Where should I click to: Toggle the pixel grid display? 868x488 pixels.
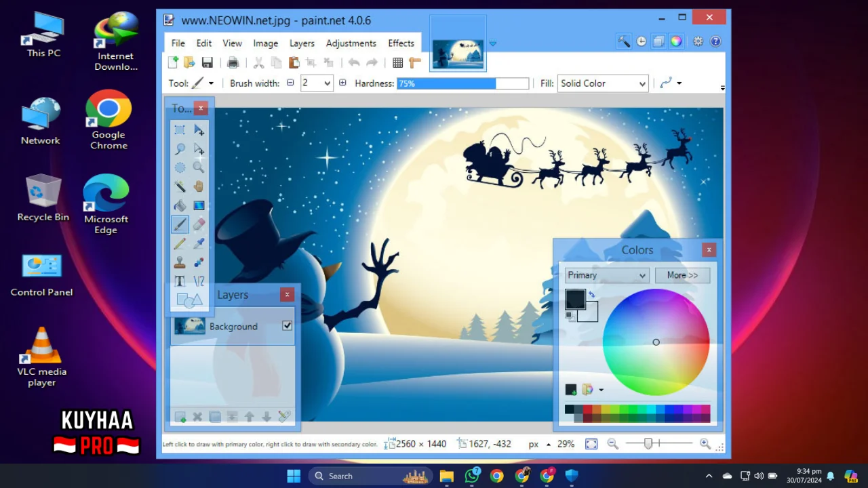tap(398, 62)
